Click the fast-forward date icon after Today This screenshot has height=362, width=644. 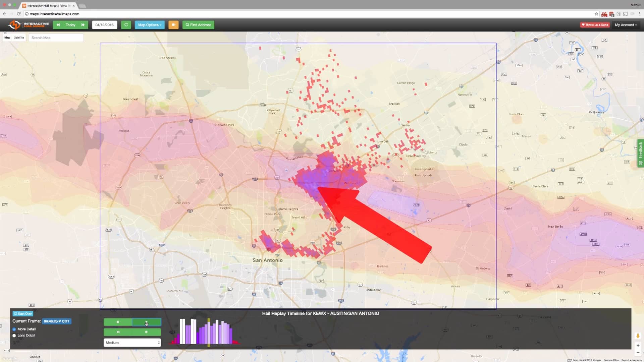pos(83,24)
